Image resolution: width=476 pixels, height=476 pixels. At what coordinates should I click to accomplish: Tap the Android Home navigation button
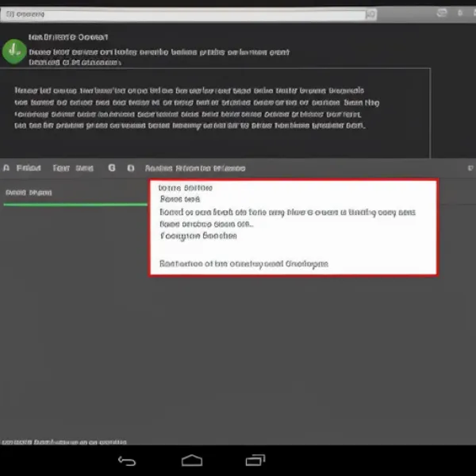pos(192,460)
